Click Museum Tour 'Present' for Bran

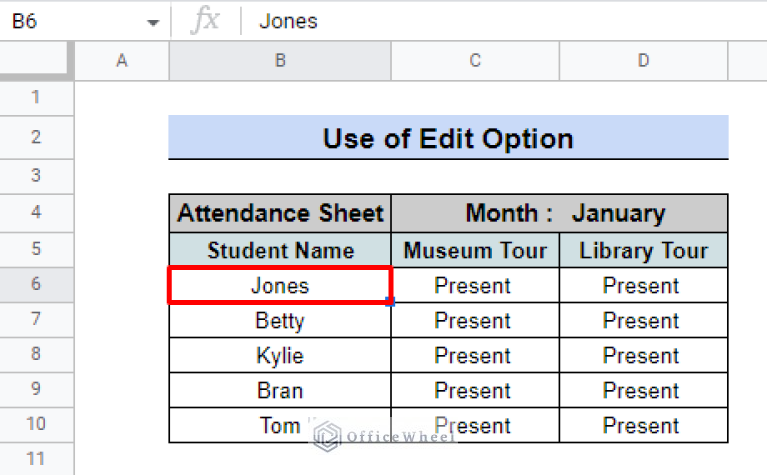pyautogui.click(x=475, y=390)
